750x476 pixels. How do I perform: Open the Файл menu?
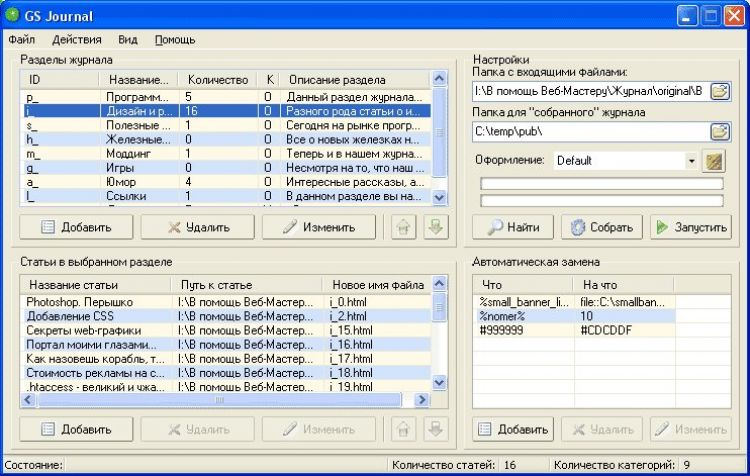pyautogui.click(x=22, y=40)
